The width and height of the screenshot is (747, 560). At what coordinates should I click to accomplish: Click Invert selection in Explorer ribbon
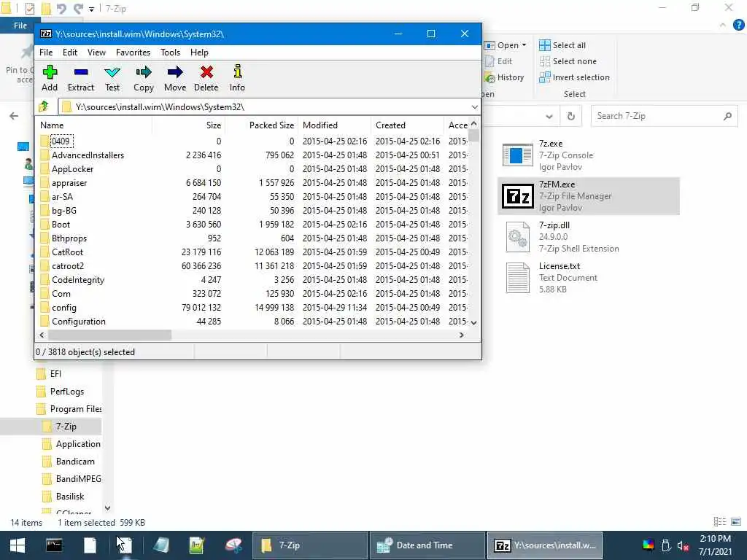(x=575, y=77)
